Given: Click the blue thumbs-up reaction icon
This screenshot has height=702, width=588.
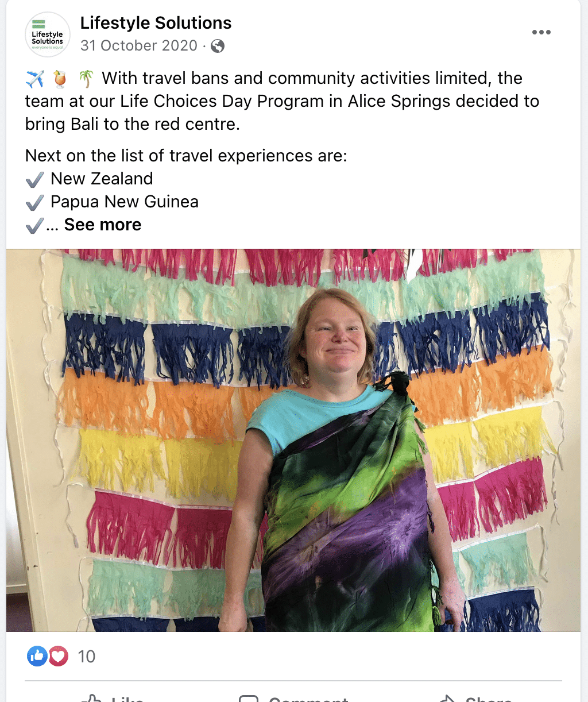Looking at the screenshot, I should (37, 656).
